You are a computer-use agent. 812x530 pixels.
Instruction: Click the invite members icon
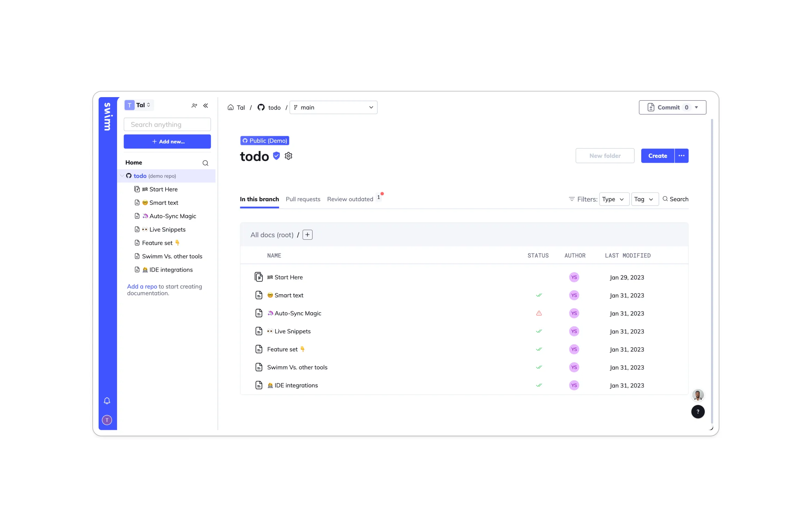point(194,105)
